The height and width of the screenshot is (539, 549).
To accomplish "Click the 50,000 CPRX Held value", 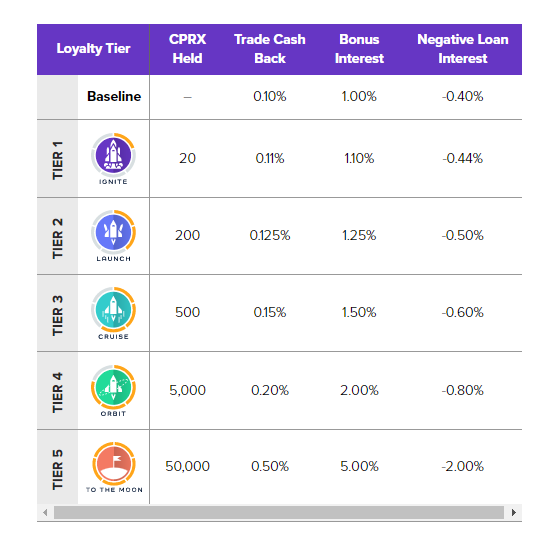I will coord(187,466).
